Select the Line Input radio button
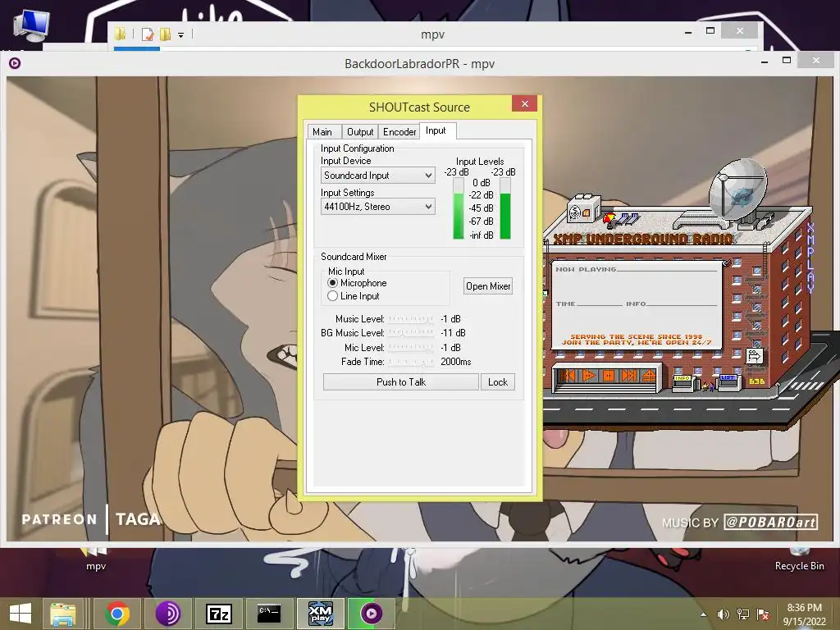Viewport: 840px width, 630px height. click(333, 296)
